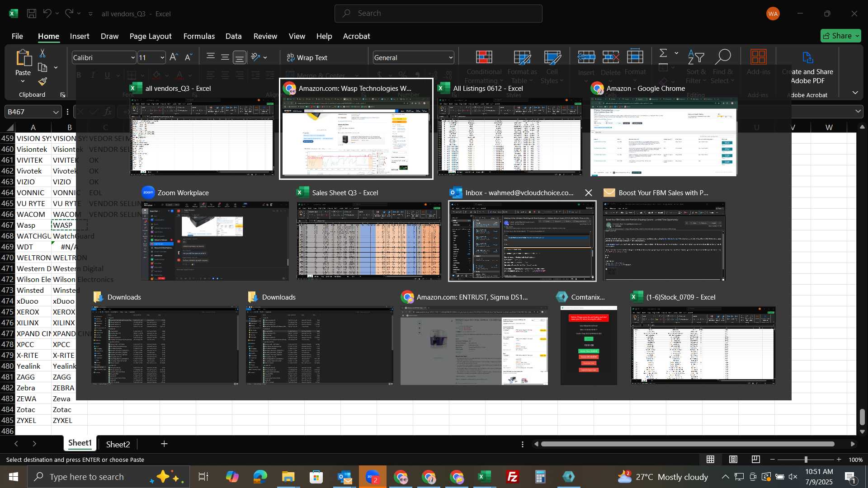Switch to All Listings 0612 Excel thumbnail

click(510, 136)
